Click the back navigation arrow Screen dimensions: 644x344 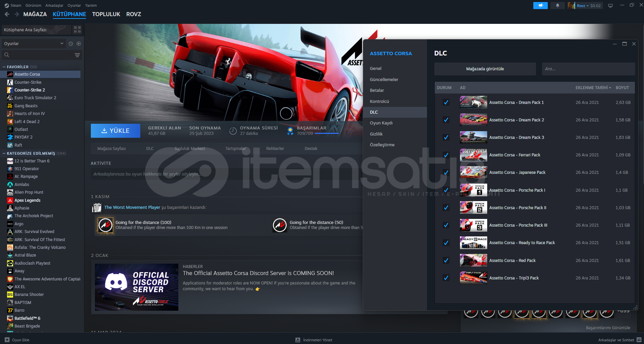coord(7,14)
